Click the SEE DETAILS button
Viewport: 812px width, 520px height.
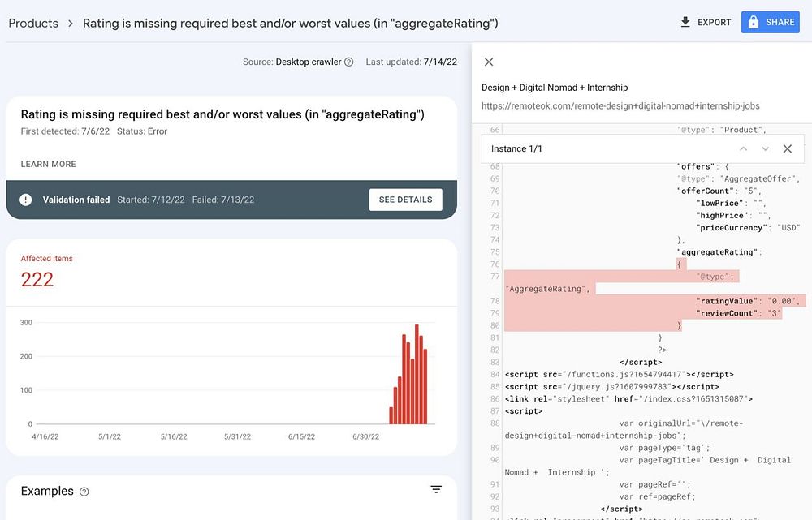pyautogui.click(x=405, y=200)
